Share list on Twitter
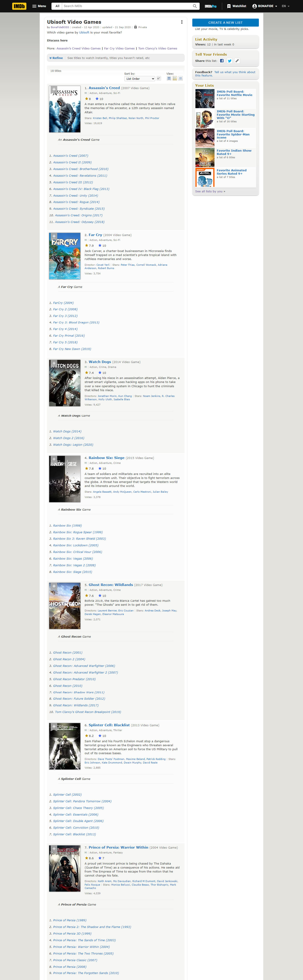This screenshot has width=303, height=980. (x=230, y=61)
